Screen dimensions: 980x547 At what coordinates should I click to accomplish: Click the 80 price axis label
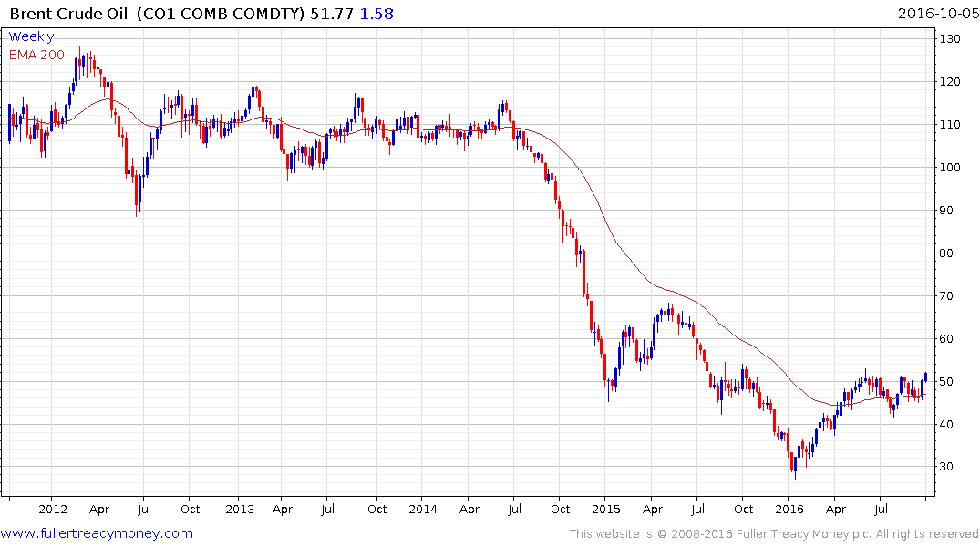(x=947, y=253)
